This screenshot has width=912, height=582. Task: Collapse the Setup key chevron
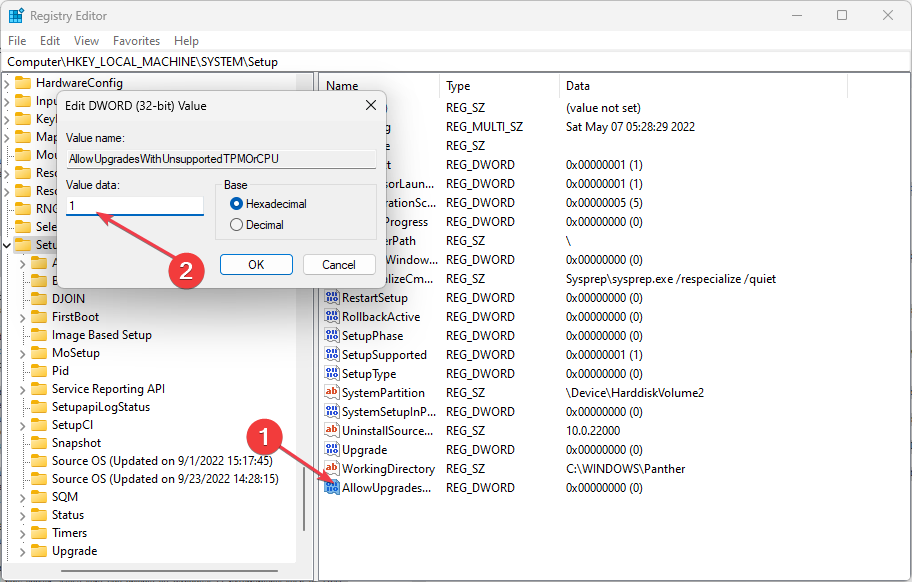9,243
